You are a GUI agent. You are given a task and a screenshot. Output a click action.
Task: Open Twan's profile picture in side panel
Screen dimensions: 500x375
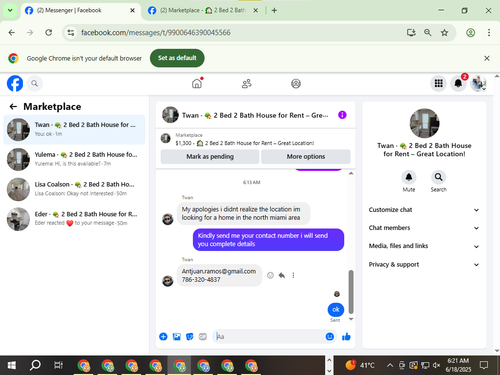click(x=424, y=123)
